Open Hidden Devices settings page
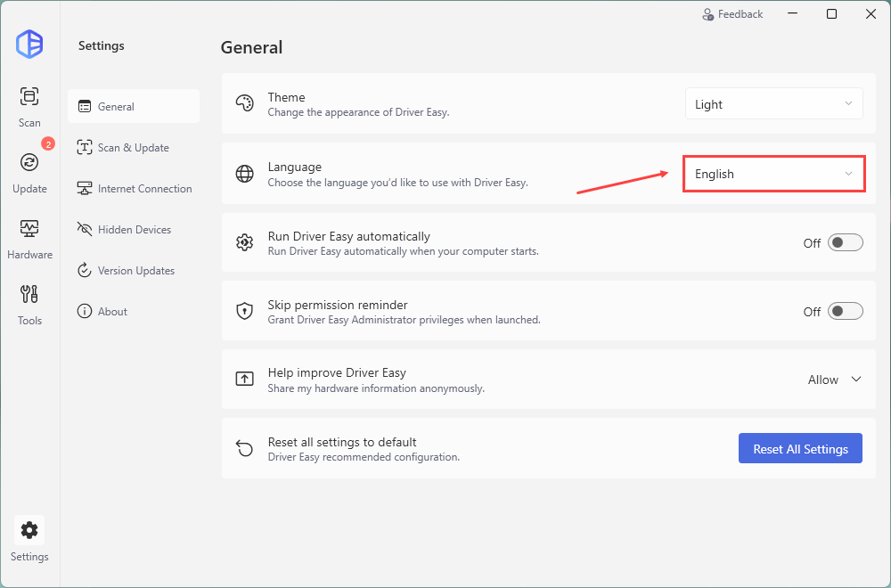891x588 pixels. [134, 230]
